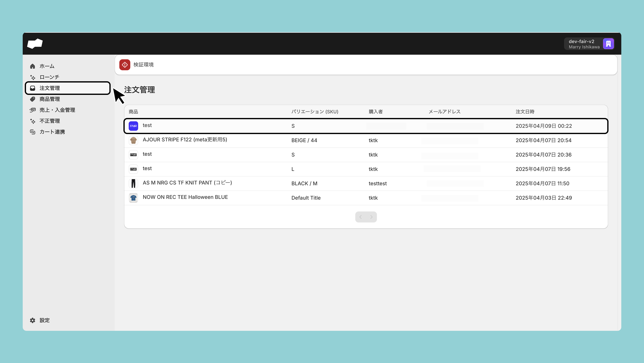Go to next page with right chevron
The width and height of the screenshot is (644, 363).
click(372, 217)
